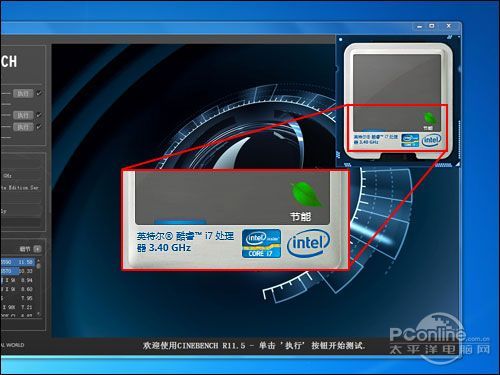500x375 pixels.
Task: Toggle checkbox beside the first 执行 button
Action: click(39, 94)
